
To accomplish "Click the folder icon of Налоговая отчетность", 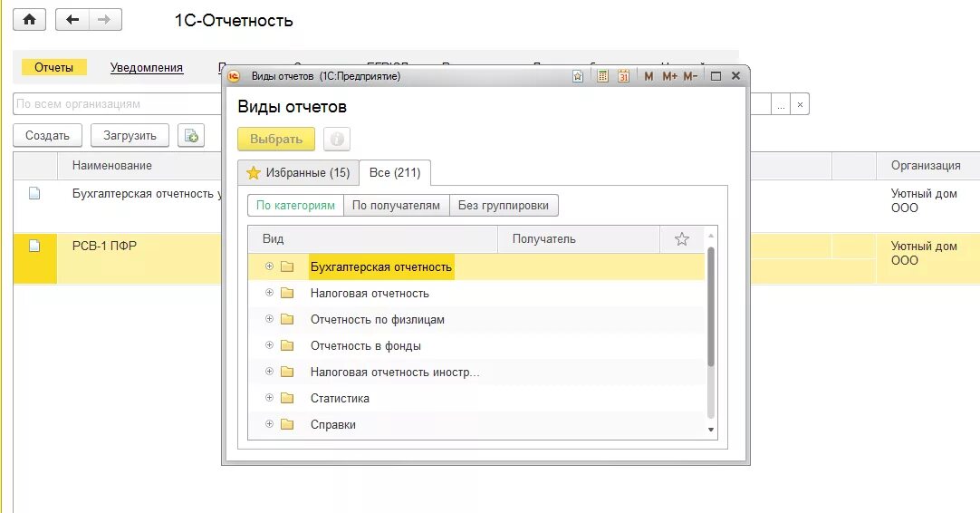I will 287,293.
